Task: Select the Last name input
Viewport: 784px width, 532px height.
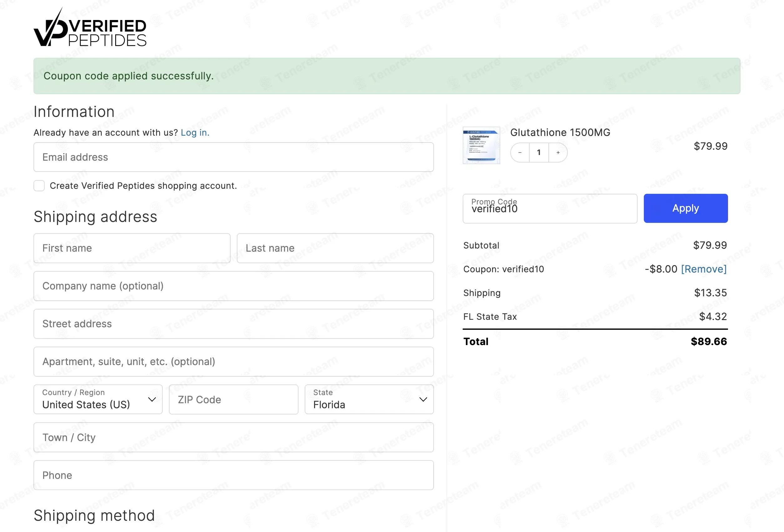Action: point(335,248)
